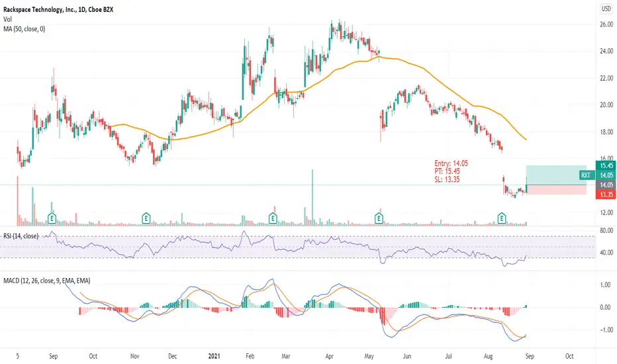
Task: Click the Dec label on time axis
Action: [172, 356]
